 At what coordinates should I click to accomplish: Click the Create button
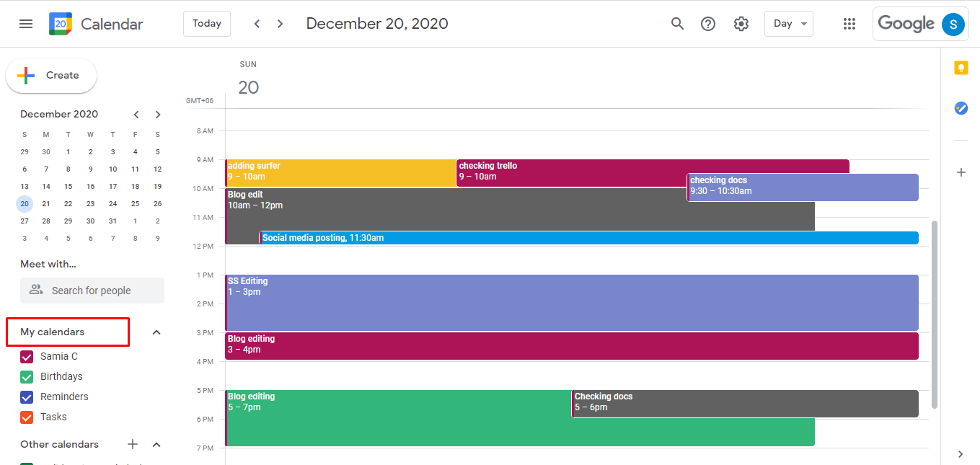(50, 75)
